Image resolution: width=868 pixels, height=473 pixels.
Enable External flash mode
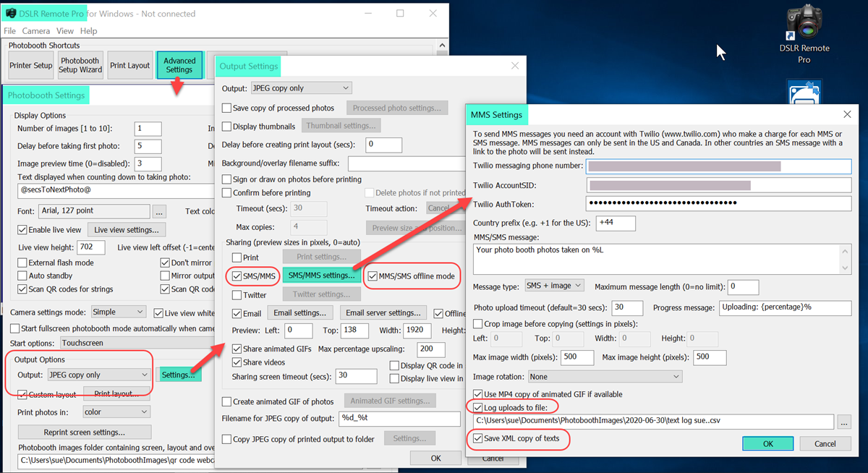(22, 263)
